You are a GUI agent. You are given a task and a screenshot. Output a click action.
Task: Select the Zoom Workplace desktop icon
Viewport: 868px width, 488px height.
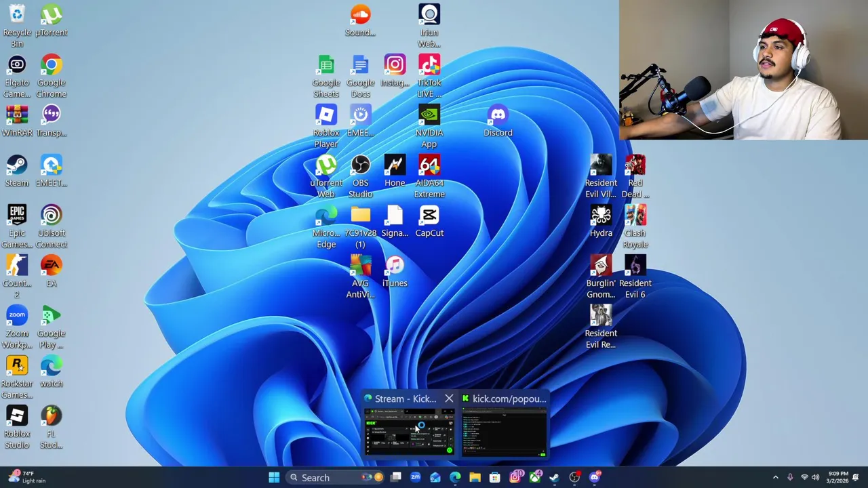coord(17,327)
